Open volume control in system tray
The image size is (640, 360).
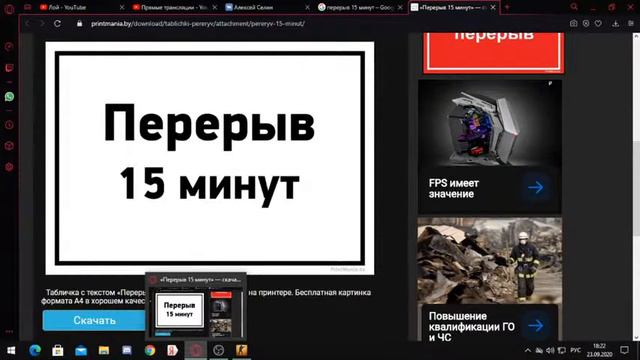click(x=550, y=350)
